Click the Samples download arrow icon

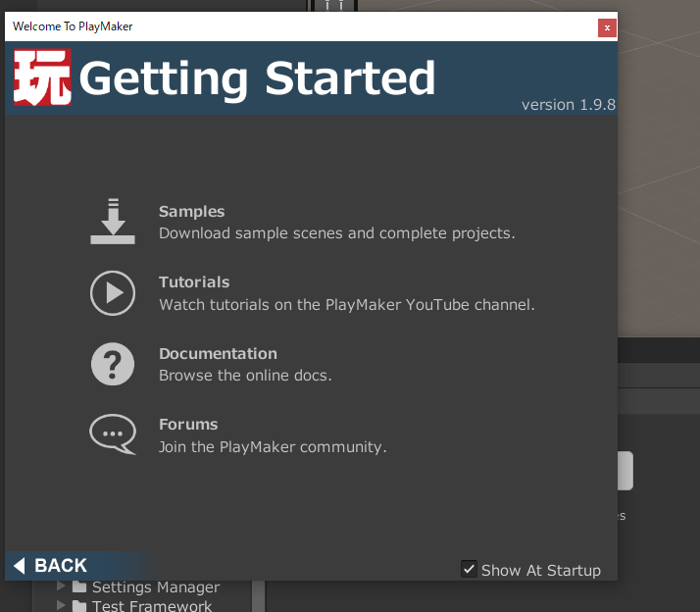click(113, 222)
